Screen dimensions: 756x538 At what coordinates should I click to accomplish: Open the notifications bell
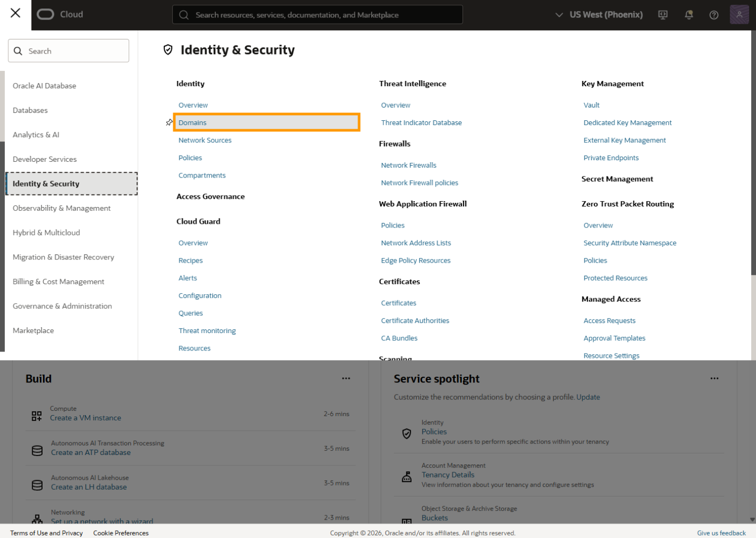pyautogui.click(x=689, y=15)
